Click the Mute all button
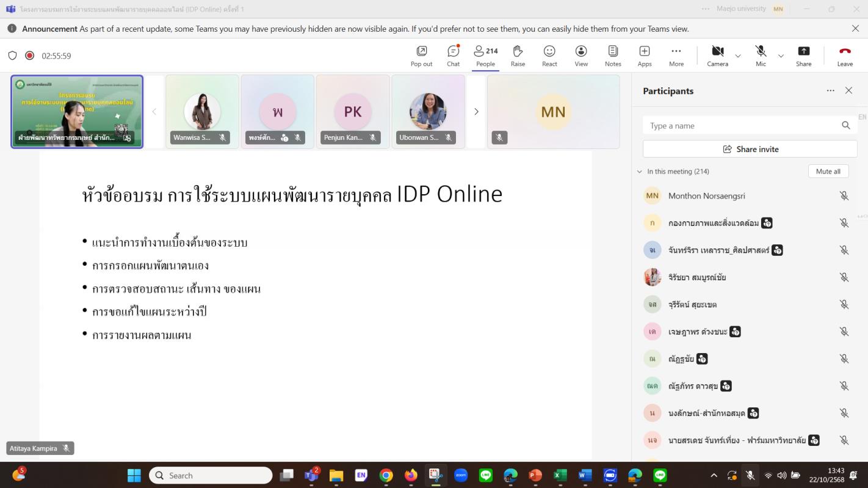 (828, 172)
